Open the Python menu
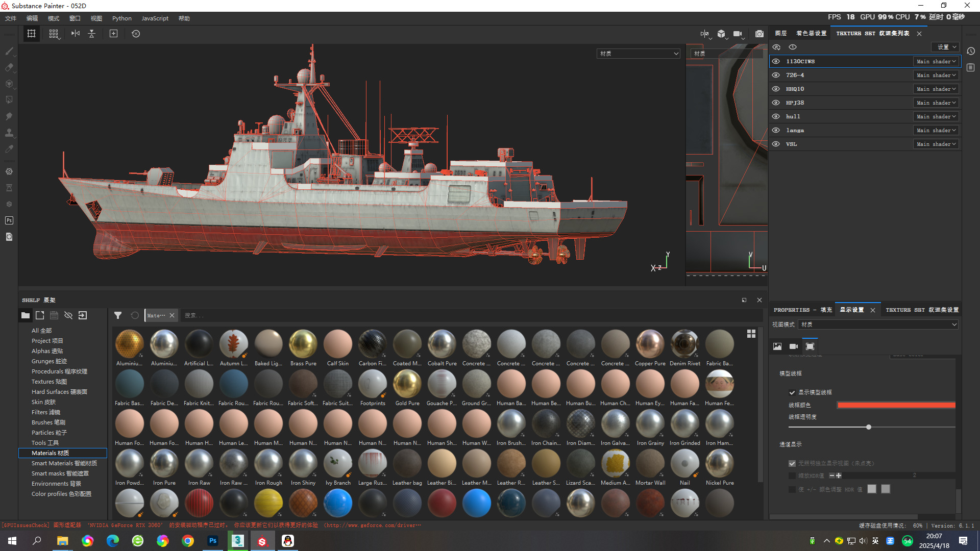The image size is (980, 551). 121,18
